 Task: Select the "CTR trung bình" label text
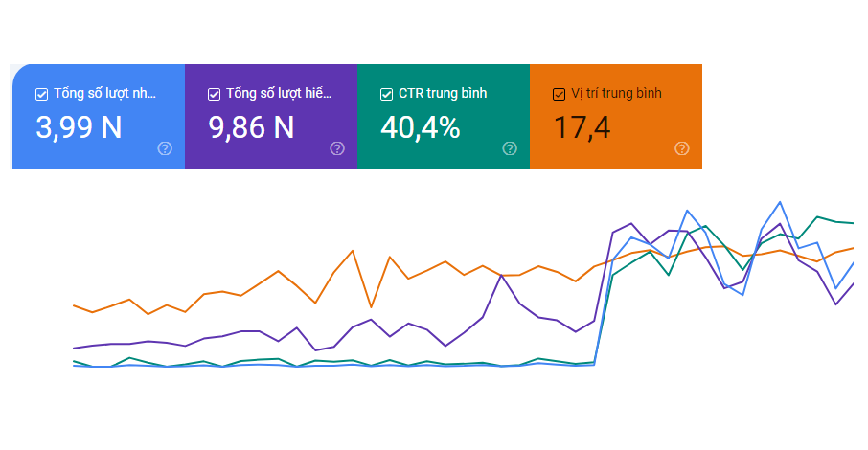click(x=442, y=94)
